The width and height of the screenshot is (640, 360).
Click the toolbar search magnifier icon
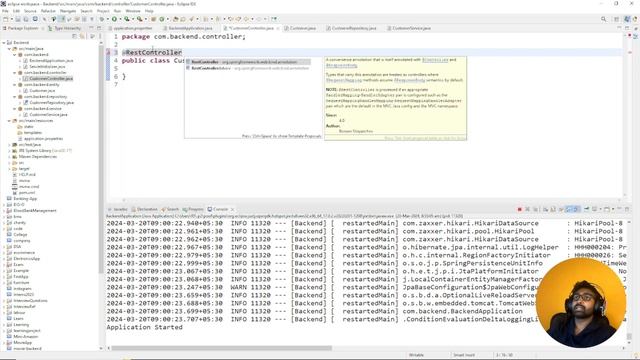pyautogui.click(x=603, y=19)
